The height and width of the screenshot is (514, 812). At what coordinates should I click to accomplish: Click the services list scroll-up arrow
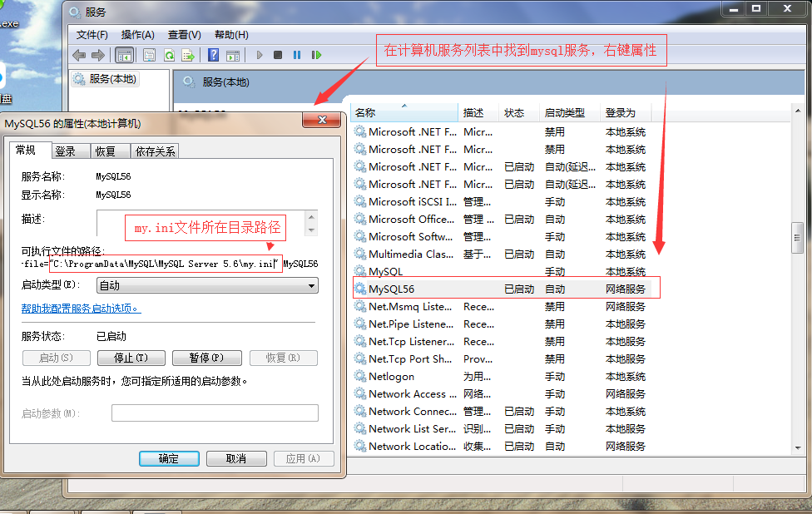pos(798,111)
